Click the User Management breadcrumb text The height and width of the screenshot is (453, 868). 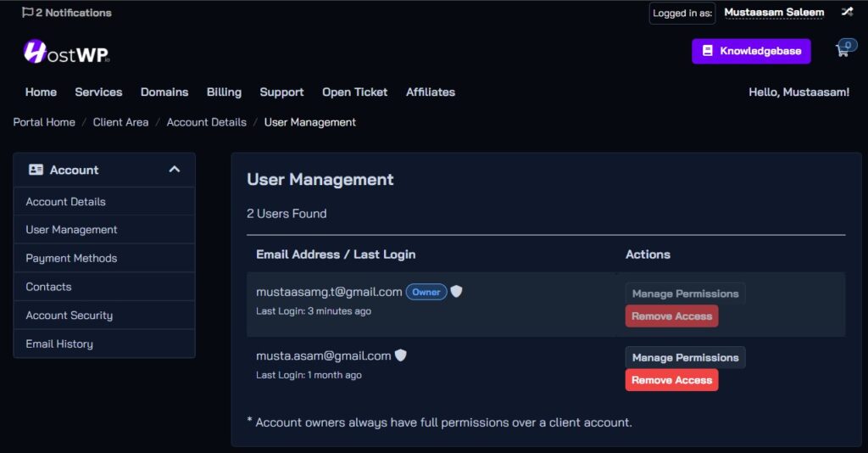point(310,122)
